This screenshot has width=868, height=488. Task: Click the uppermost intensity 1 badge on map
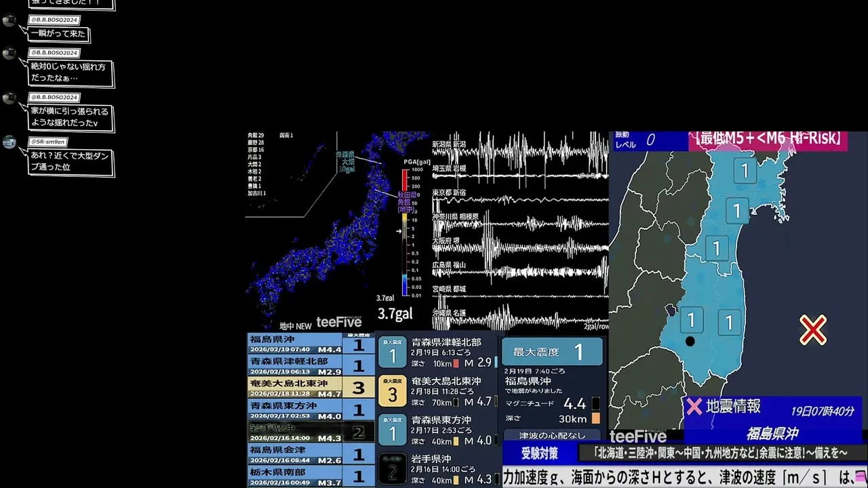click(x=745, y=170)
